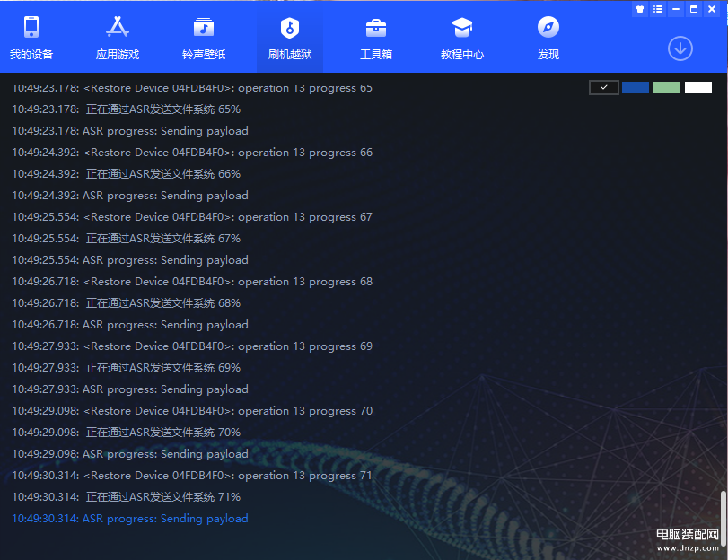Select the green theme swatch
This screenshot has height=560, width=728.
pyautogui.click(x=667, y=87)
